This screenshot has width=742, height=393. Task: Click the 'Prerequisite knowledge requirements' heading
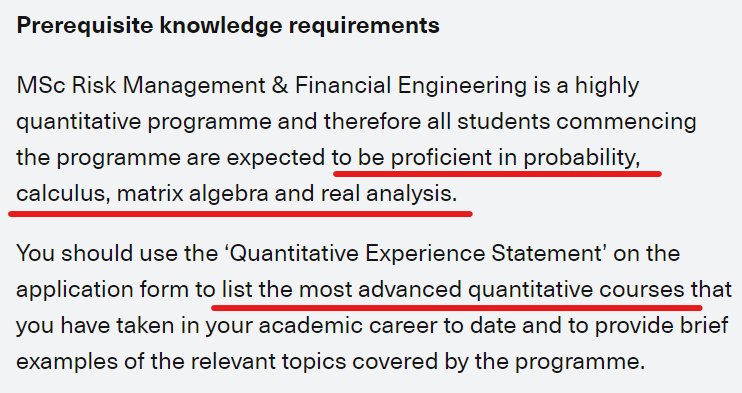(x=228, y=25)
